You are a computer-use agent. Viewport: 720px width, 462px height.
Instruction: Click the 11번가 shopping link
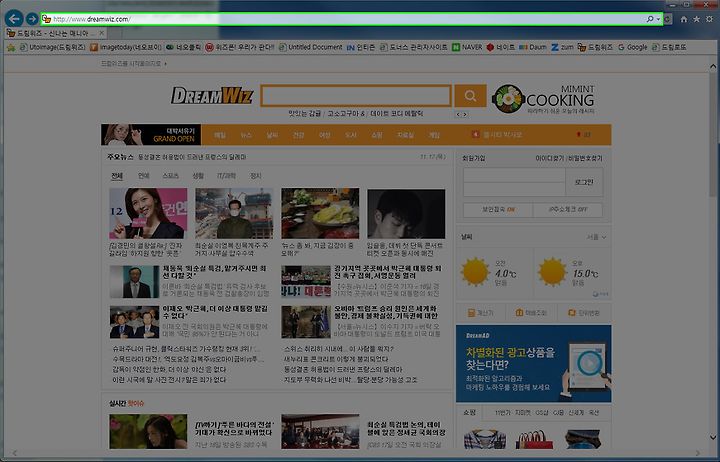502,413
